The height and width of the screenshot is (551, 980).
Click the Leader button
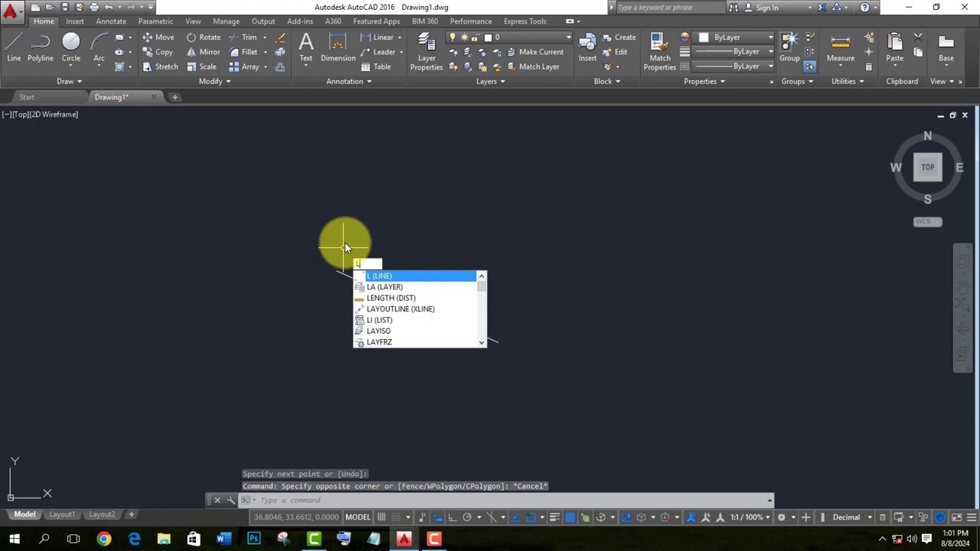pyautogui.click(x=378, y=52)
